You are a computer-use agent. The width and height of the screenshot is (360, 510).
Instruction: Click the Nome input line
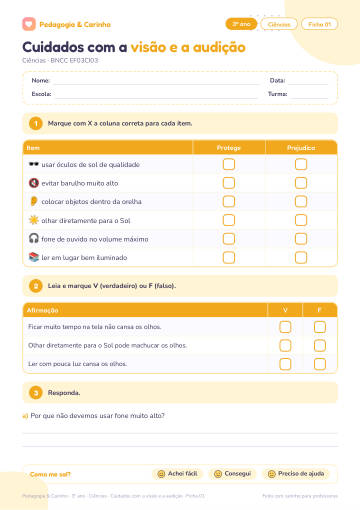coord(156,82)
